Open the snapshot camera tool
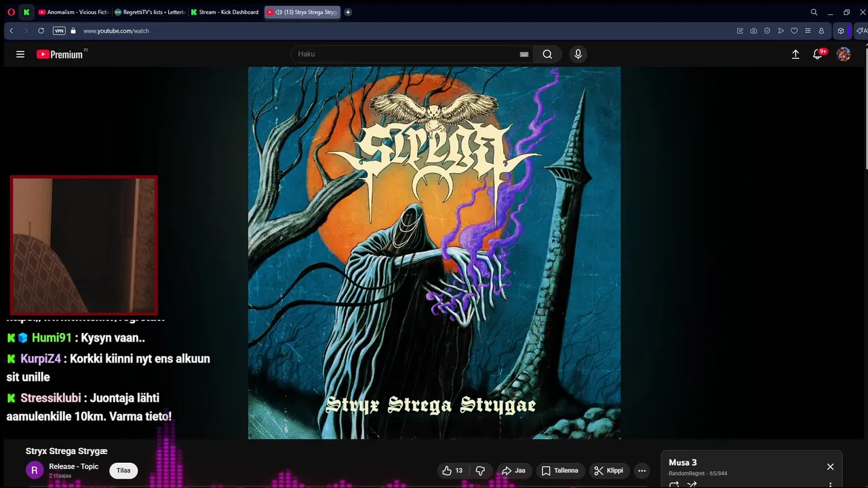The width and height of the screenshot is (868, 488). click(x=753, y=30)
